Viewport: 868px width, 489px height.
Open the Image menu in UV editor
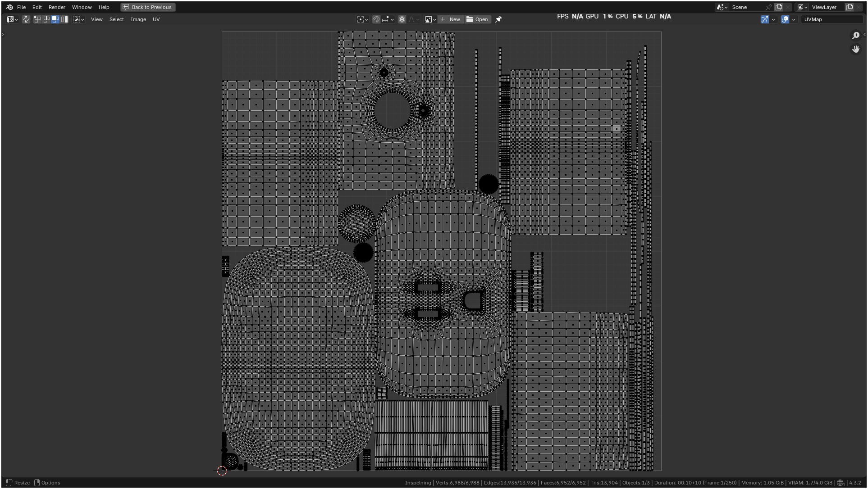click(x=138, y=19)
